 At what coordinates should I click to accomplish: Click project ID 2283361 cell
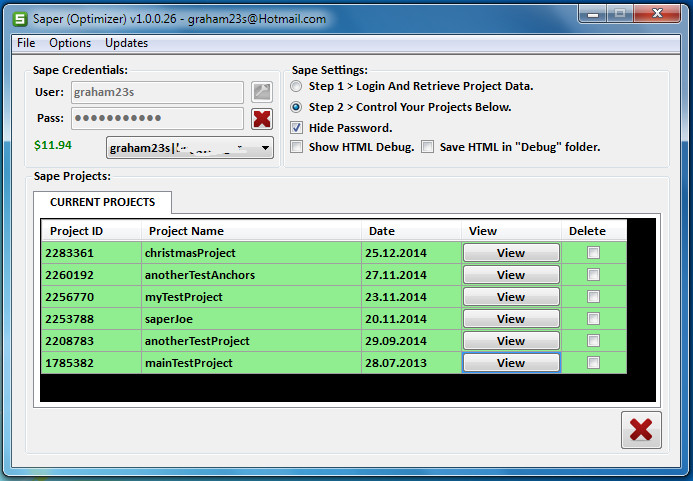(x=91, y=253)
